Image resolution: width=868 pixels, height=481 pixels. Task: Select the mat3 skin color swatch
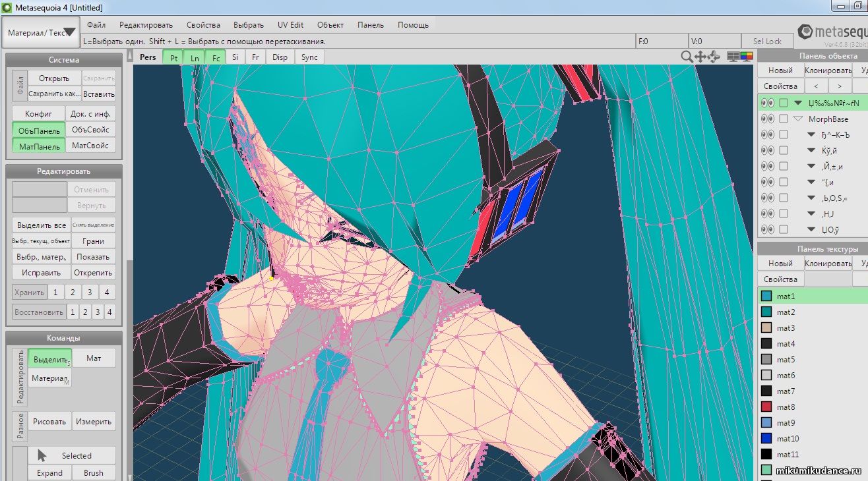coord(766,328)
